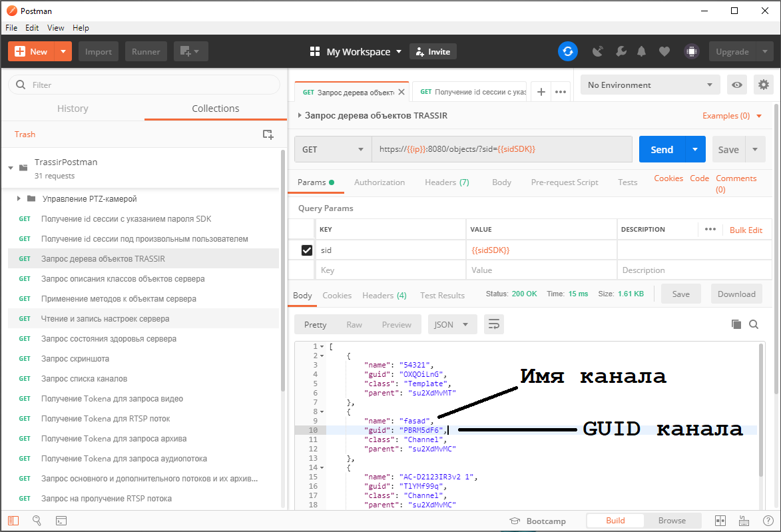Uncheck the sid query param checkbox
This screenshot has height=532, width=781.
pos(307,250)
